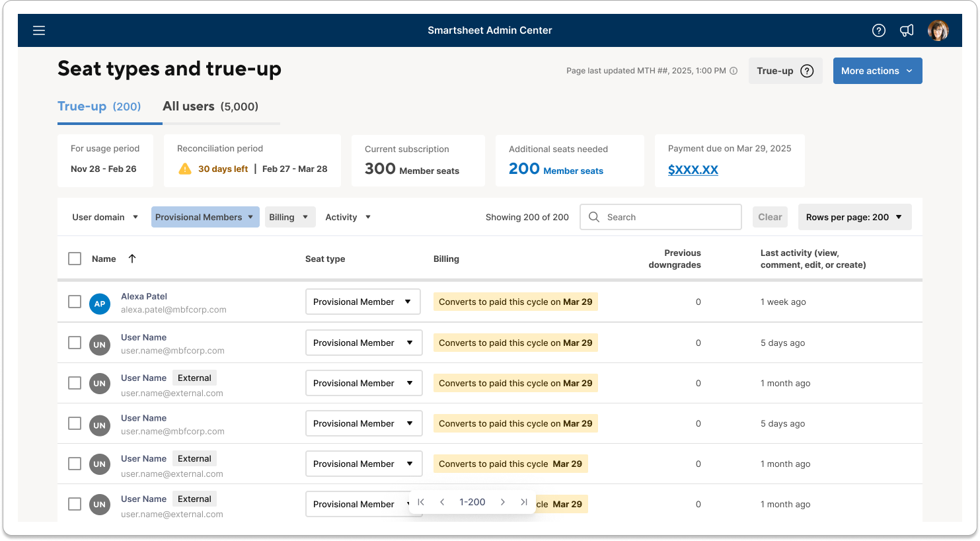This screenshot has width=980, height=541.
Task: Select the Alexa Patel row checkbox
Action: coord(75,302)
